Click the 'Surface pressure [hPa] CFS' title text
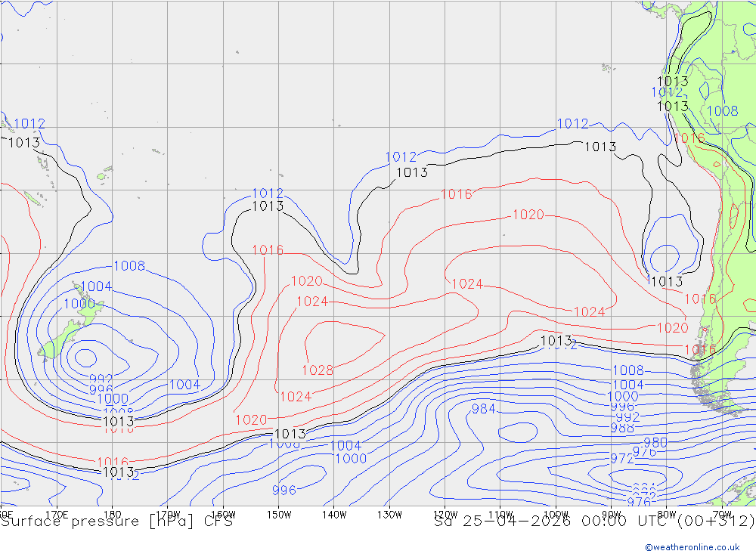The image size is (756, 554). click(x=116, y=522)
